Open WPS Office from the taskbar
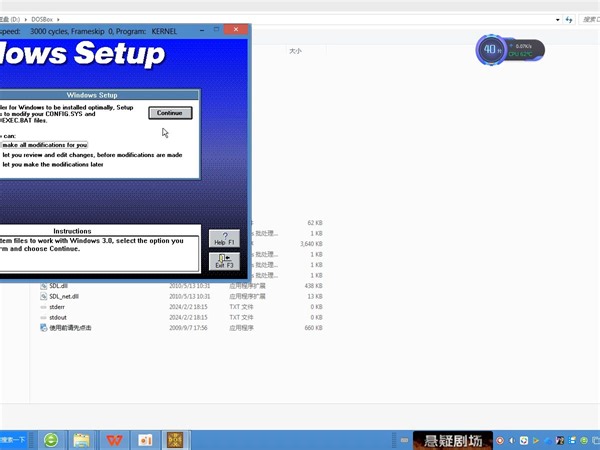Screen dimensions: 600x450 [x=114, y=440]
